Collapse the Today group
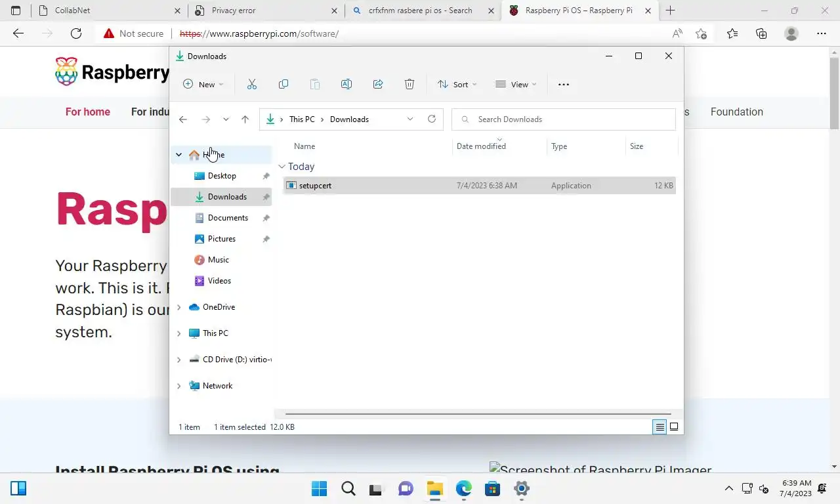840x504 pixels. point(282,167)
